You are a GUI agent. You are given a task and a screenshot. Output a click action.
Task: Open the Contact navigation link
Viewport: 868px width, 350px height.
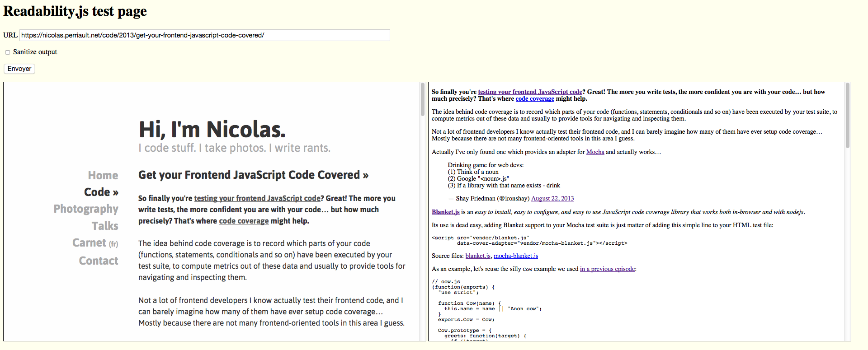click(x=99, y=261)
